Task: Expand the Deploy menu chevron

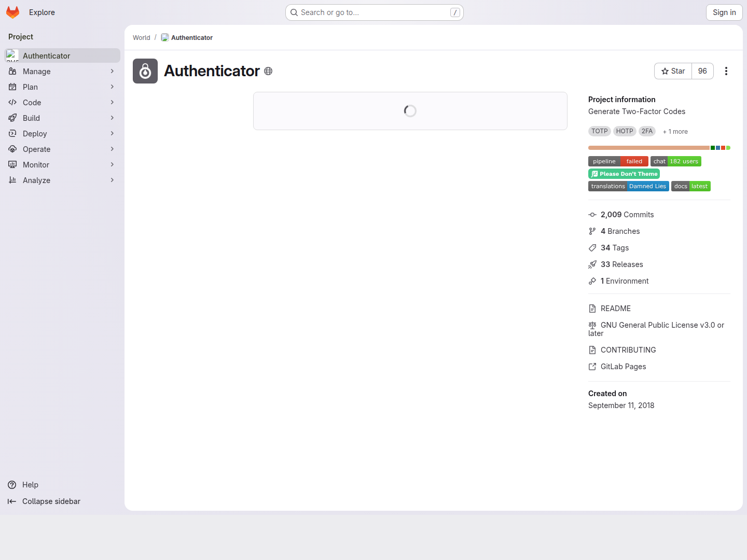Action: [112, 133]
